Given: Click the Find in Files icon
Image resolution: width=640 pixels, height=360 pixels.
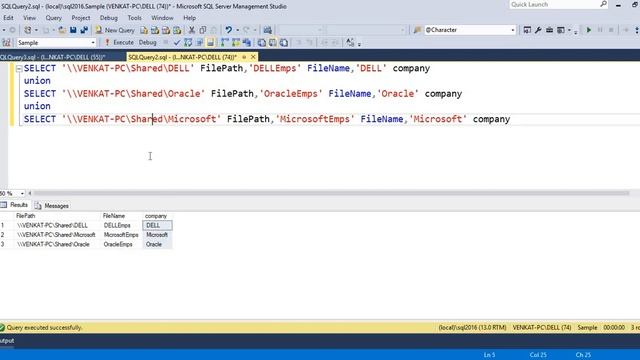Looking at the screenshot, I should point(417,30).
